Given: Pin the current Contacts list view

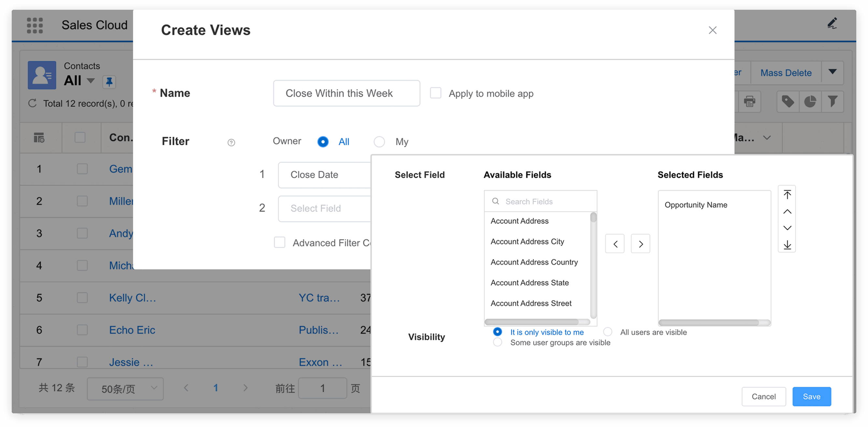Looking at the screenshot, I should [x=109, y=81].
